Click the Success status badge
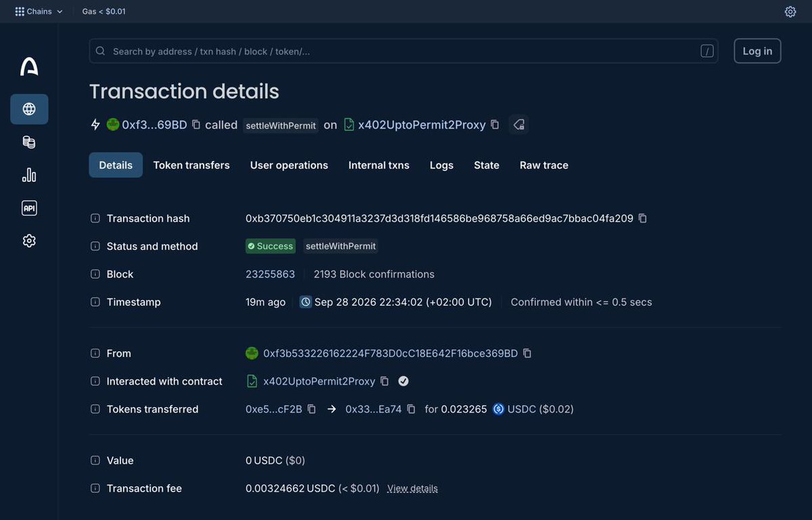This screenshot has height=520, width=812. [271, 246]
